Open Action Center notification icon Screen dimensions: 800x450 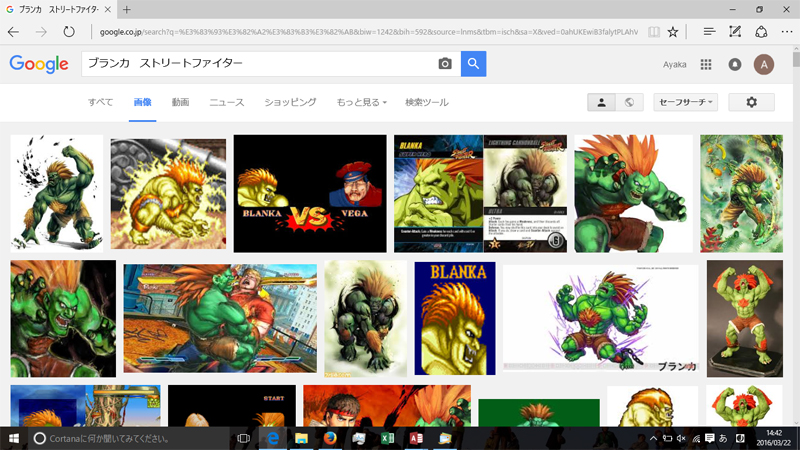click(x=709, y=438)
